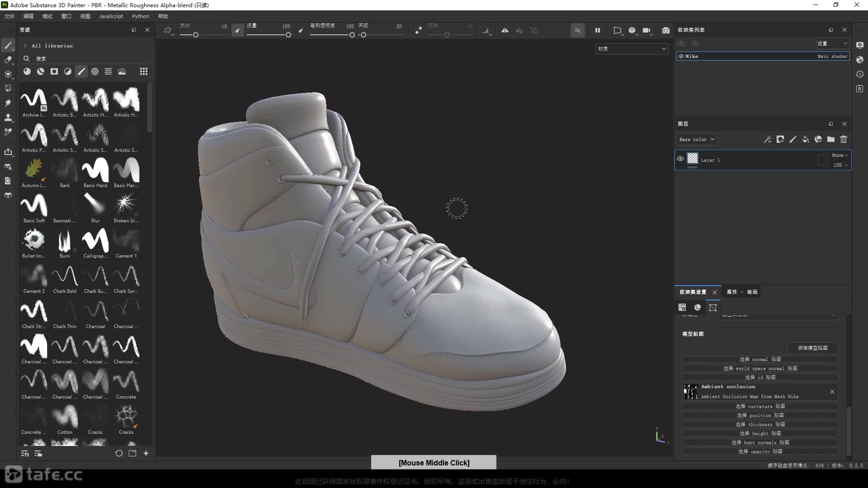
Task: Add a fill layer icon in Layers panel
Action: (x=806, y=139)
